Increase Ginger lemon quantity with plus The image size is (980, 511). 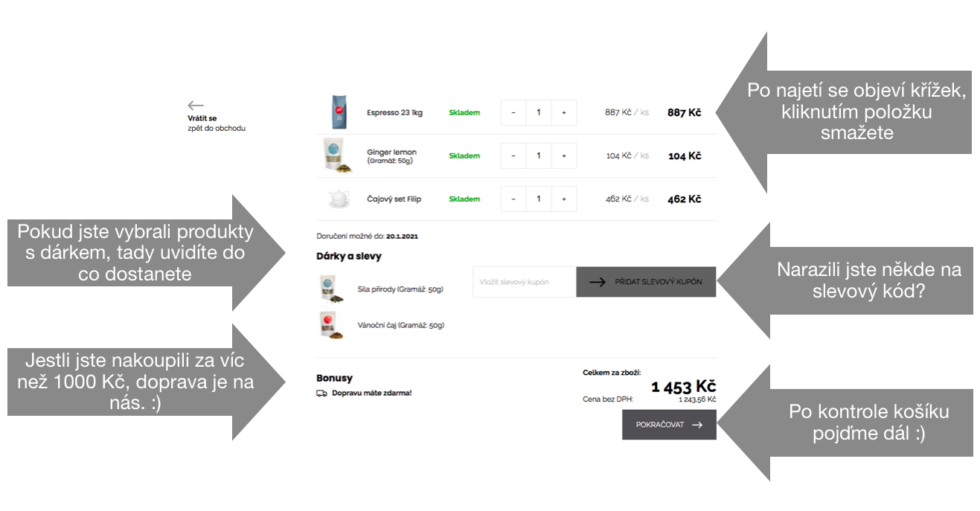tap(563, 155)
